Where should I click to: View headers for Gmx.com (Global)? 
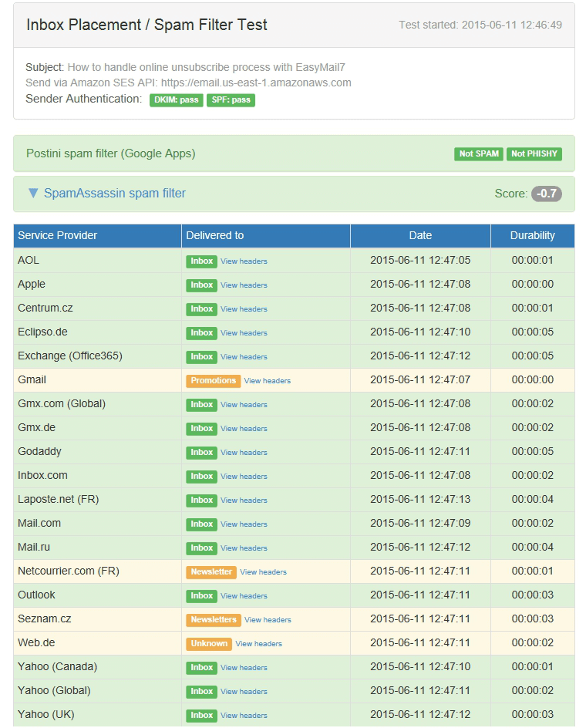pos(244,405)
